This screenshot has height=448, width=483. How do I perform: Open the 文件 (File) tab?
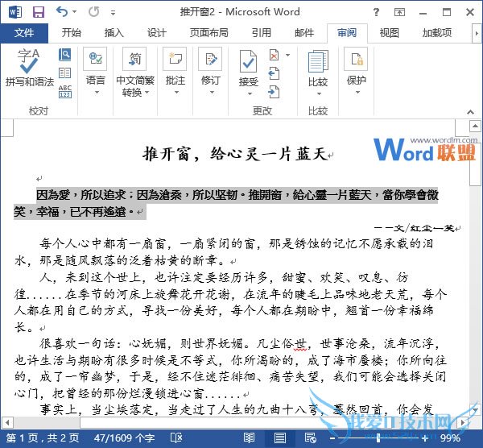[x=24, y=33]
